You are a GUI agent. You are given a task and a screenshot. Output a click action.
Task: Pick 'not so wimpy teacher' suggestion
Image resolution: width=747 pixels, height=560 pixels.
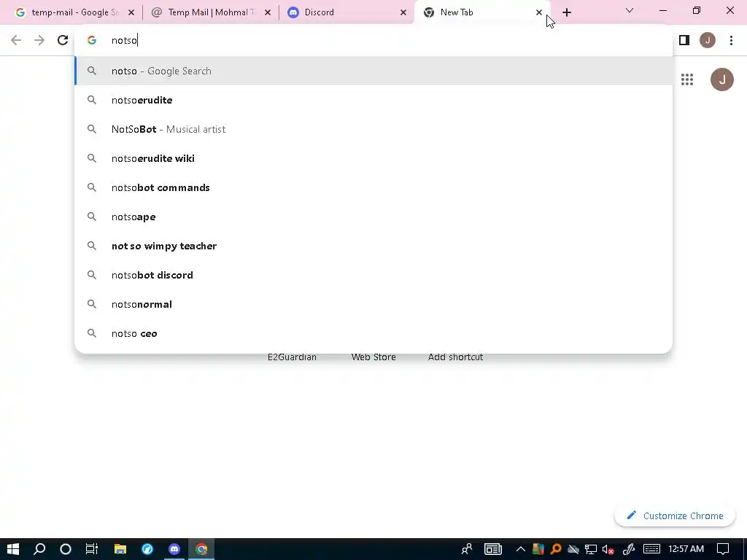pyautogui.click(x=373, y=246)
